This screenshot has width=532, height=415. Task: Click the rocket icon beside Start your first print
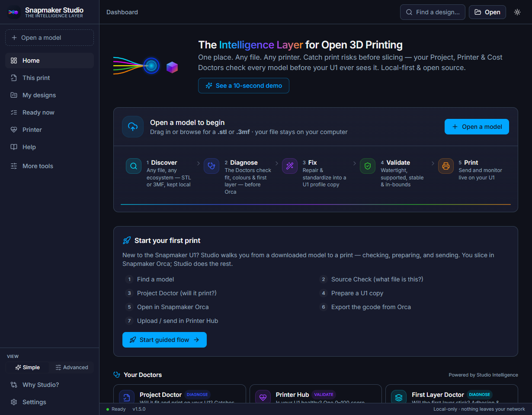(127, 240)
